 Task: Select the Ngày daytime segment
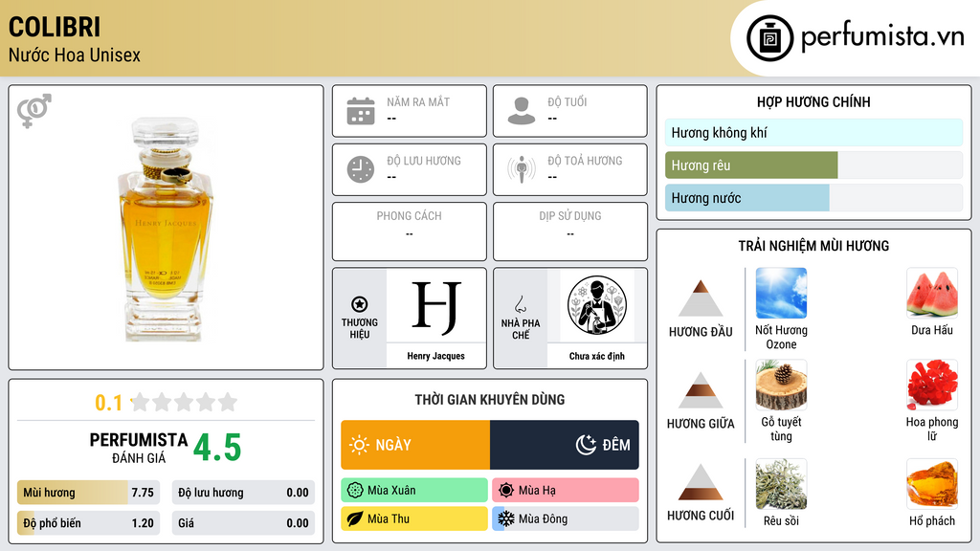pos(415,445)
